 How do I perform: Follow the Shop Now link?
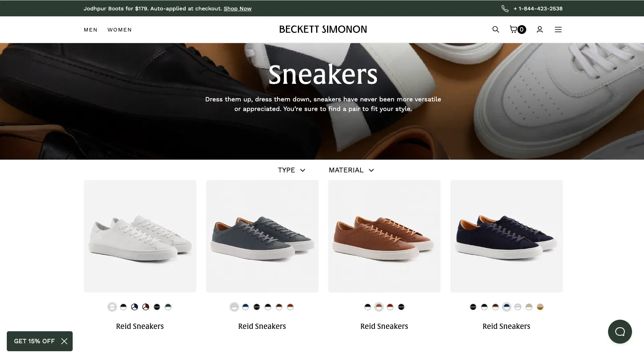(238, 8)
